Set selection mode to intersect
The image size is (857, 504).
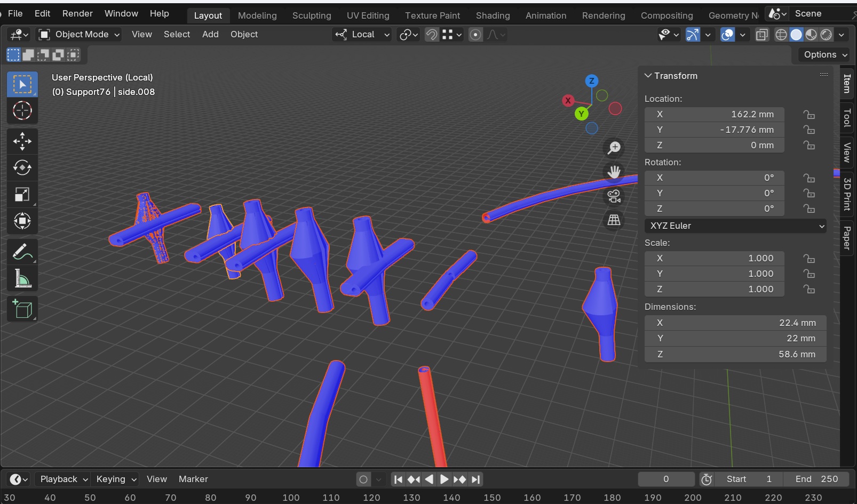click(x=73, y=54)
